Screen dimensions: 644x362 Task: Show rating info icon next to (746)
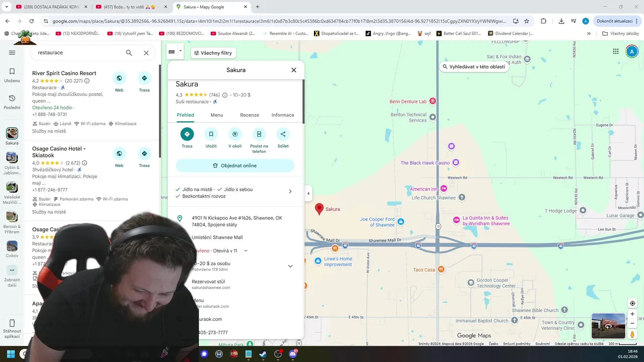225,95
